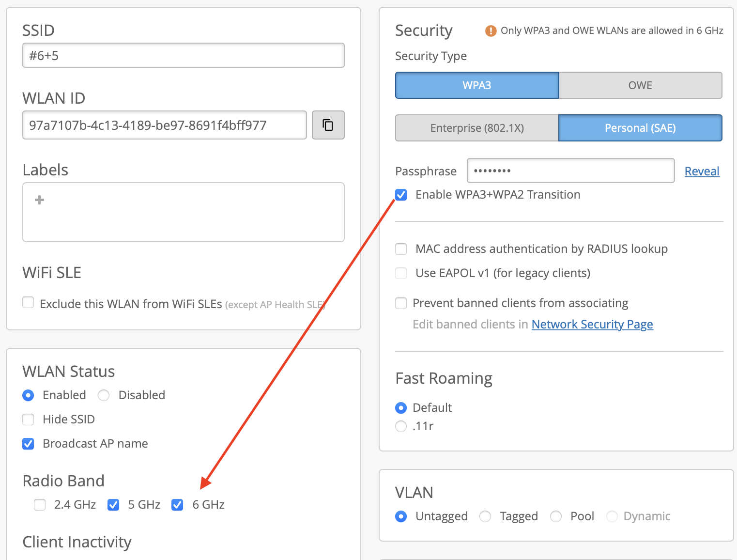This screenshot has height=560, width=737.
Task: Click into the Passphrase field
Action: click(570, 171)
